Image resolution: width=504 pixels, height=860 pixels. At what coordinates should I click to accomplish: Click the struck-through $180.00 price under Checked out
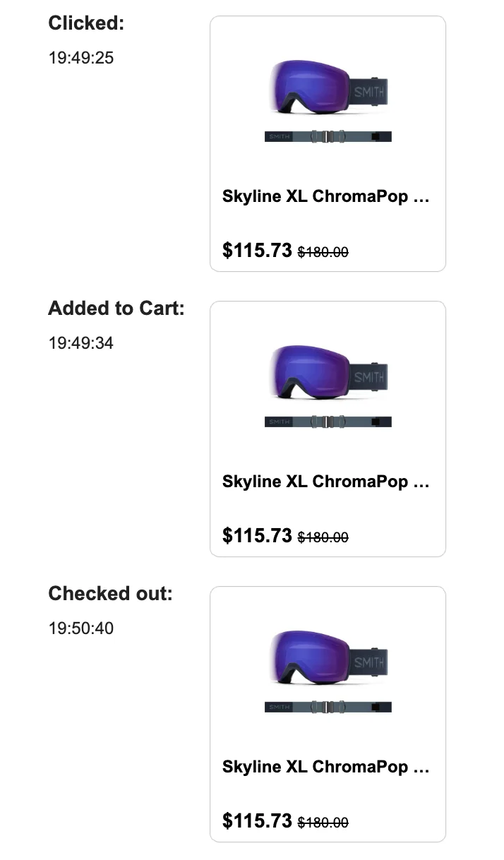[323, 823]
